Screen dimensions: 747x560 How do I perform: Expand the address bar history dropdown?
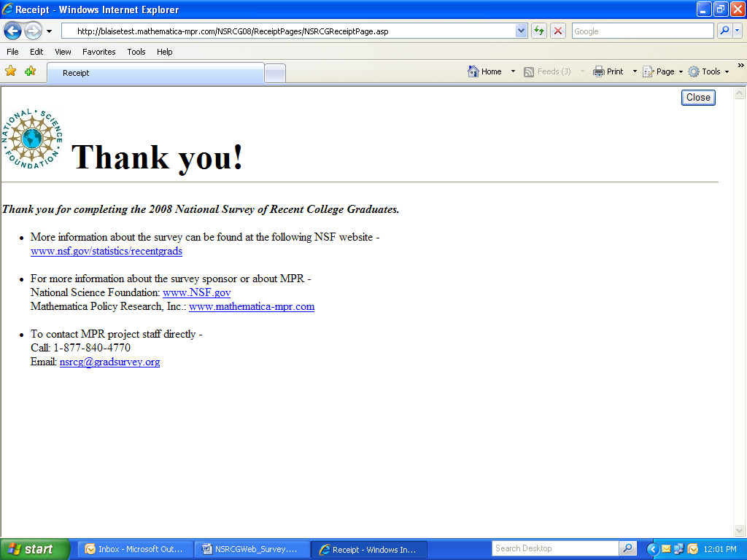(521, 31)
